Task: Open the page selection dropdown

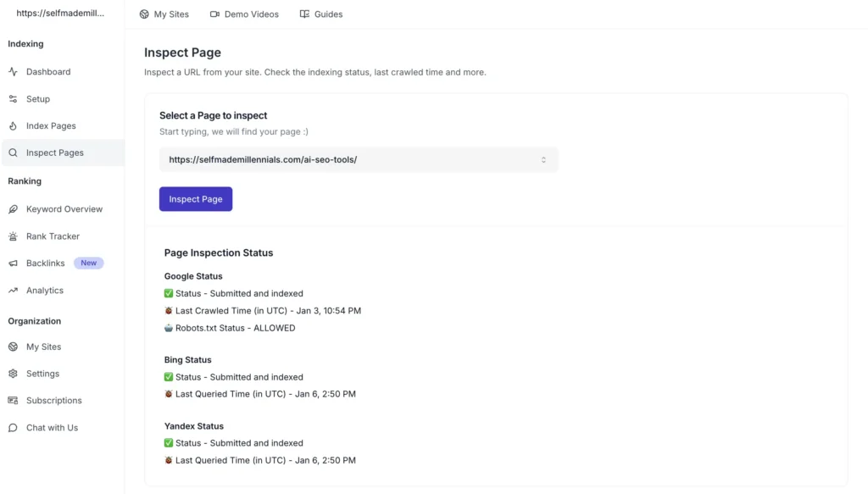Action: click(x=359, y=159)
